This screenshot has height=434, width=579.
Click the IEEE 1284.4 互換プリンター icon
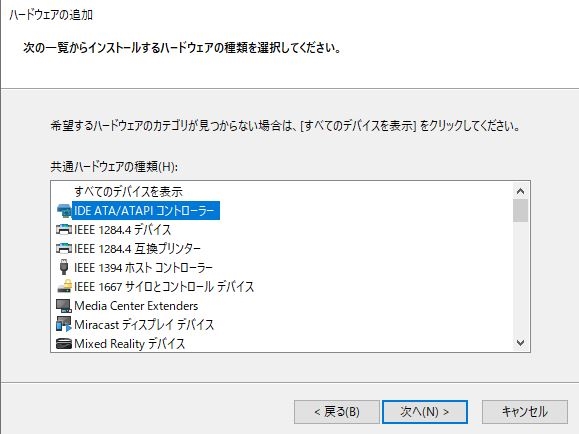pos(64,249)
